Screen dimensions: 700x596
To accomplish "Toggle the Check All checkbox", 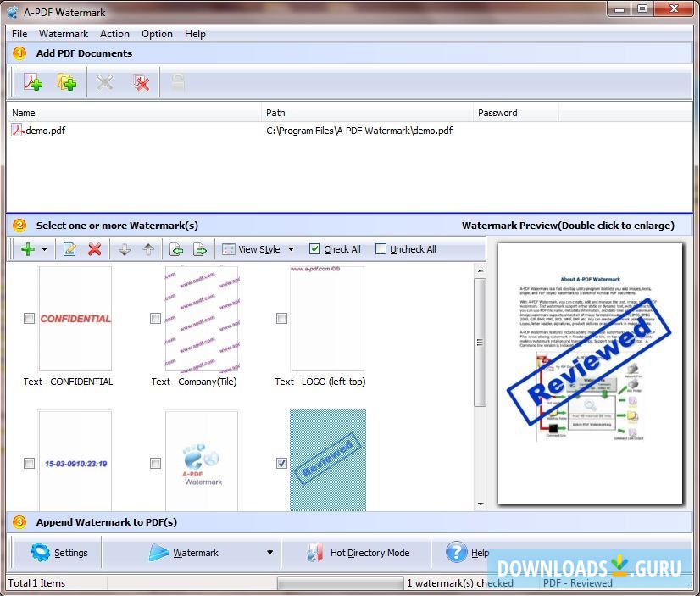I will [x=314, y=249].
